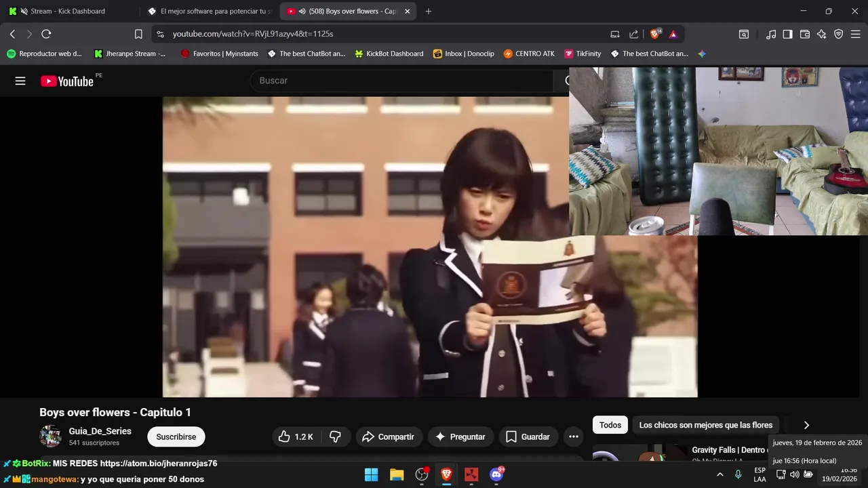
Task: Click the Compartir share button
Action: 389,437
